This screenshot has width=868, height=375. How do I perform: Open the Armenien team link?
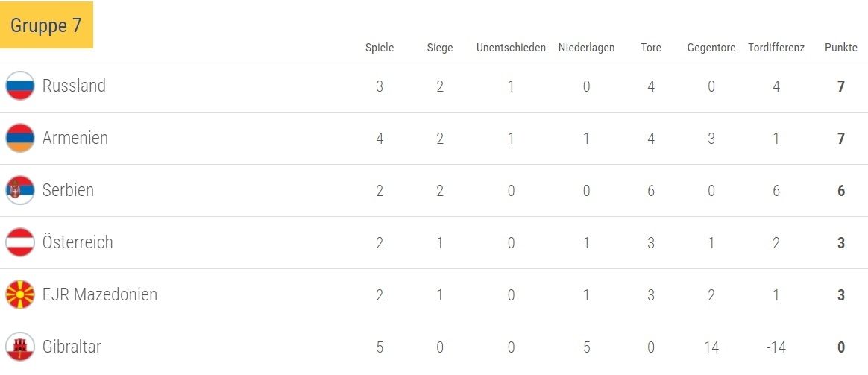(75, 138)
